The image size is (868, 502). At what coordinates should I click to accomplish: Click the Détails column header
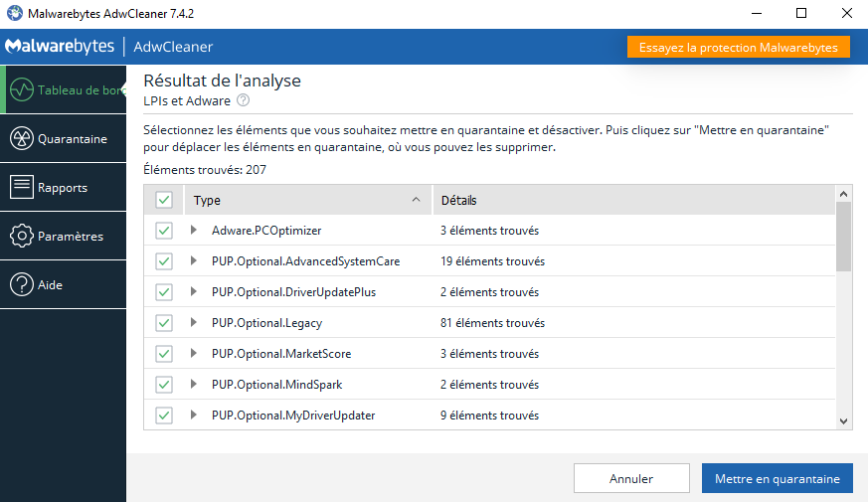click(x=633, y=200)
